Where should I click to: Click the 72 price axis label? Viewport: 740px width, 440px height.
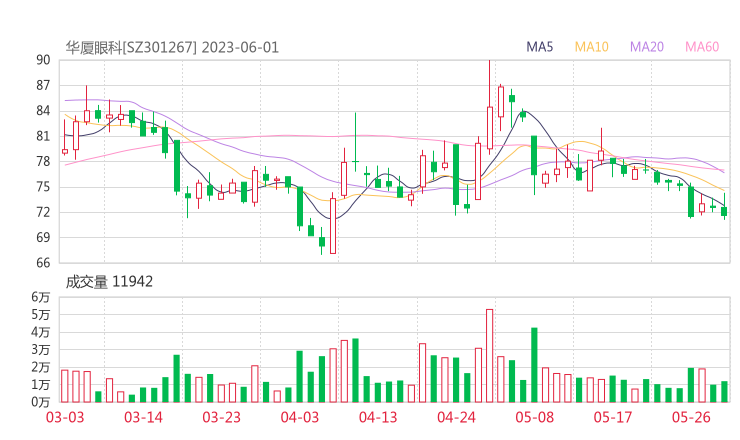(43, 212)
